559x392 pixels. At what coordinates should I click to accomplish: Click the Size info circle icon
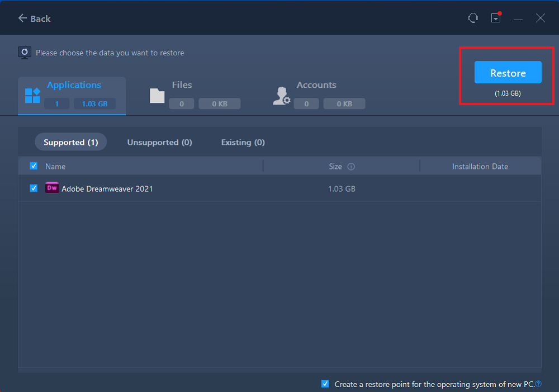pyautogui.click(x=351, y=167)
